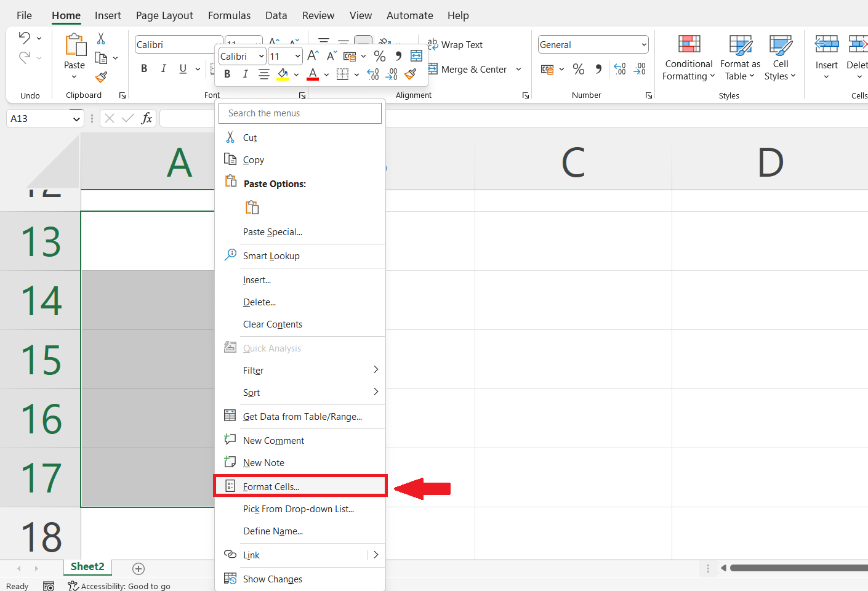This screenshot has height=591, width=868.
Task: Pick the red Font Color swatch
Action: click(311, 74)
